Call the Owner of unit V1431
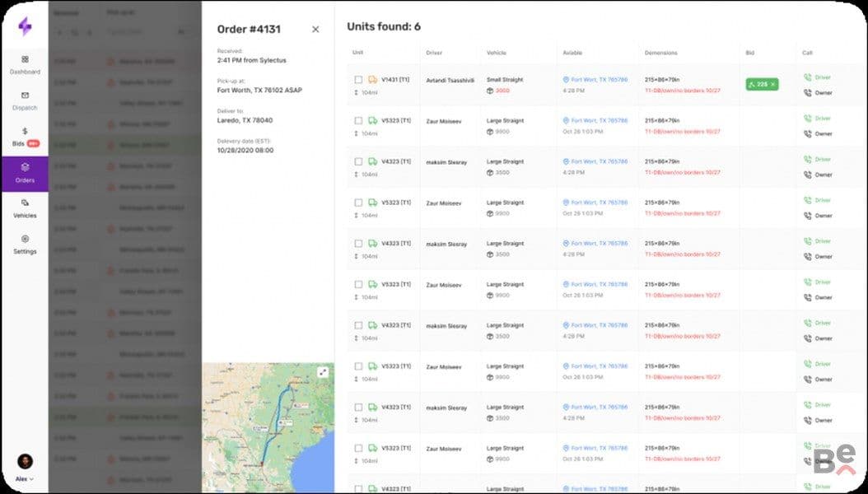Screen dimensions: 868x494 click(x=819, y=93)
